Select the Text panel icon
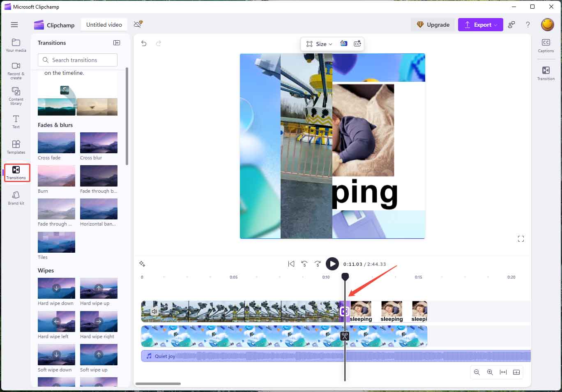This screenshot has width=562, height=392. 16,121
